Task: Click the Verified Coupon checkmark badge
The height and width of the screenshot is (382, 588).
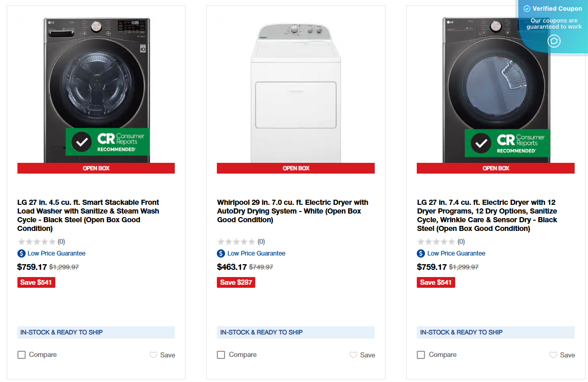Action: click(526, 8)
